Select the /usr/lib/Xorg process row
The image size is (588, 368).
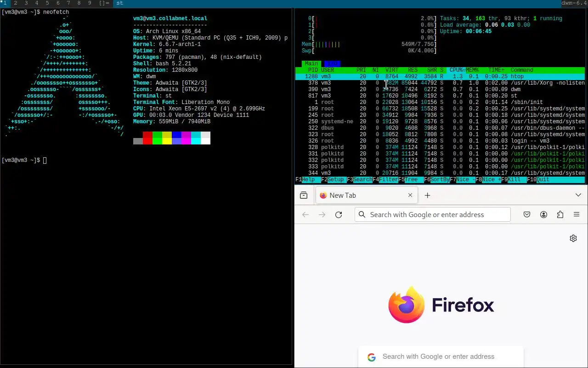click(x=440, y=83)
